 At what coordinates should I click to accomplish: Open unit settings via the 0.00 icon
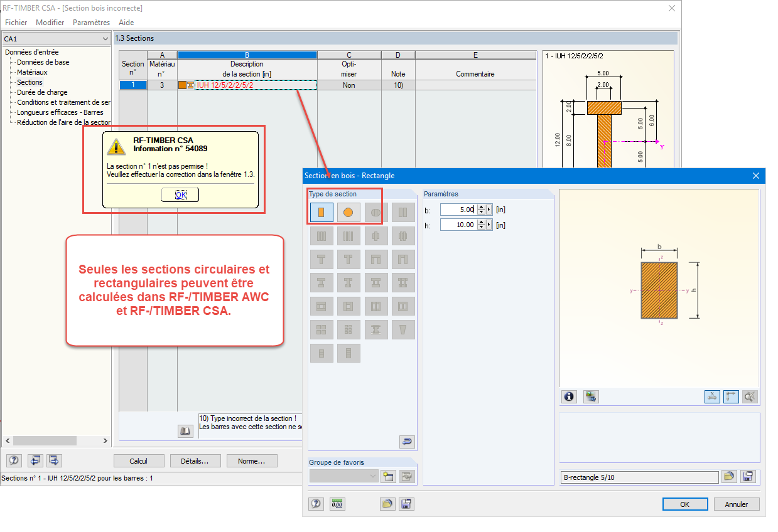tap(337, 504)
